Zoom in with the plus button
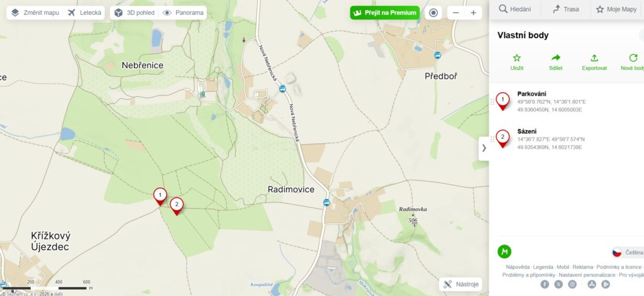Viewport: 644px width, 296px height. pos(473,13)
